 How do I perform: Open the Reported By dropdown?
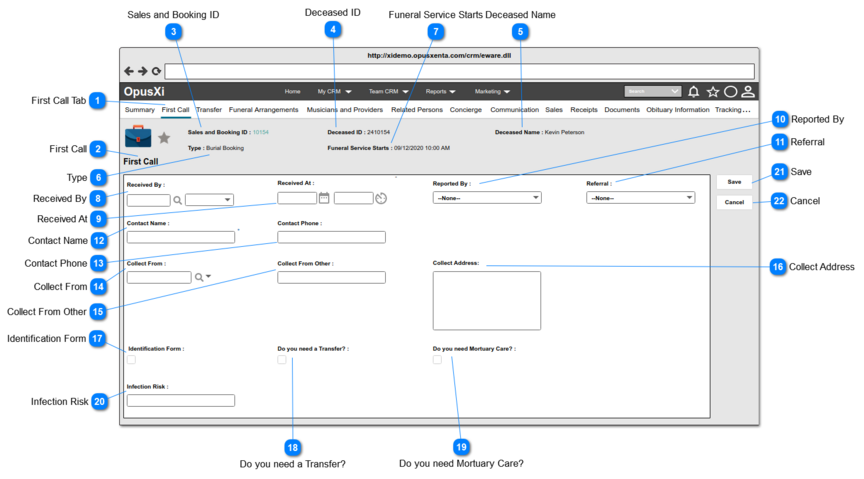coord(487,198)
